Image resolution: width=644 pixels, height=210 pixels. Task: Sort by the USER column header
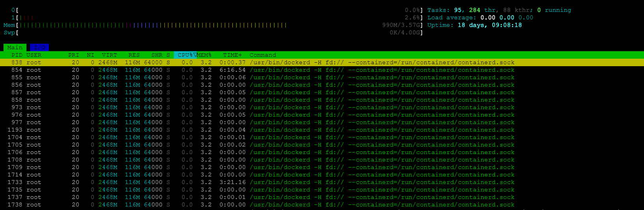coord(34,55)
